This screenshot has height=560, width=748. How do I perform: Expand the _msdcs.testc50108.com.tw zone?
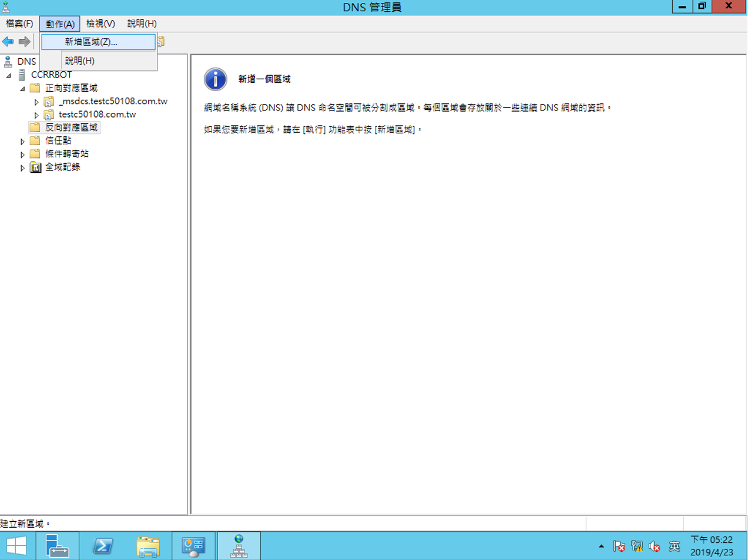click(36, 102)
